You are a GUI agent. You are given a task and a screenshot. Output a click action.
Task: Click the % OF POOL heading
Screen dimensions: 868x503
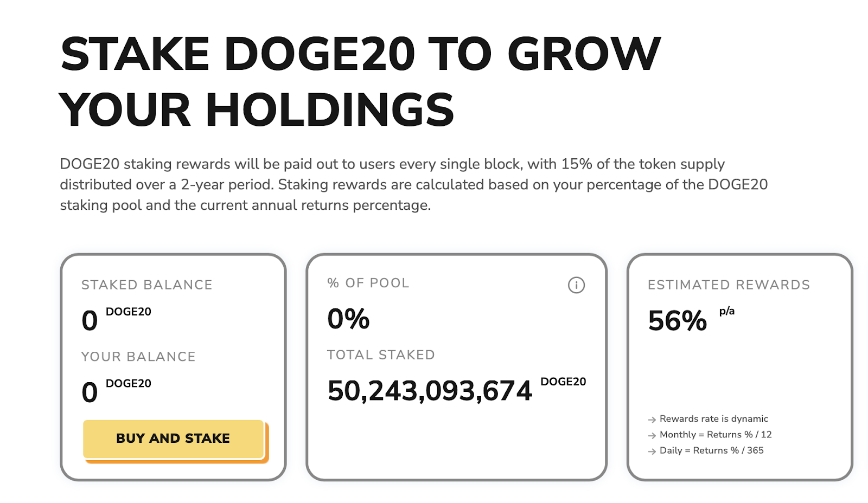368,283
